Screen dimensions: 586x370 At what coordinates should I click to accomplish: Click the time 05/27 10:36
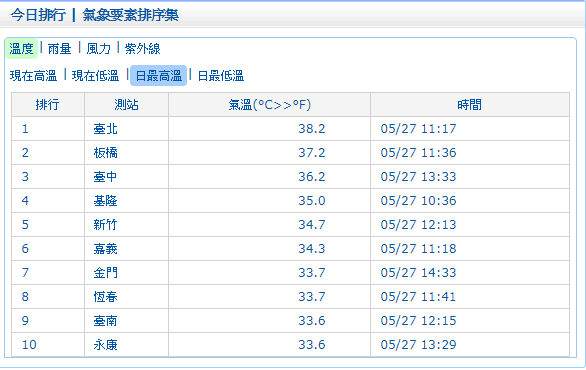(x=419, y=201)
